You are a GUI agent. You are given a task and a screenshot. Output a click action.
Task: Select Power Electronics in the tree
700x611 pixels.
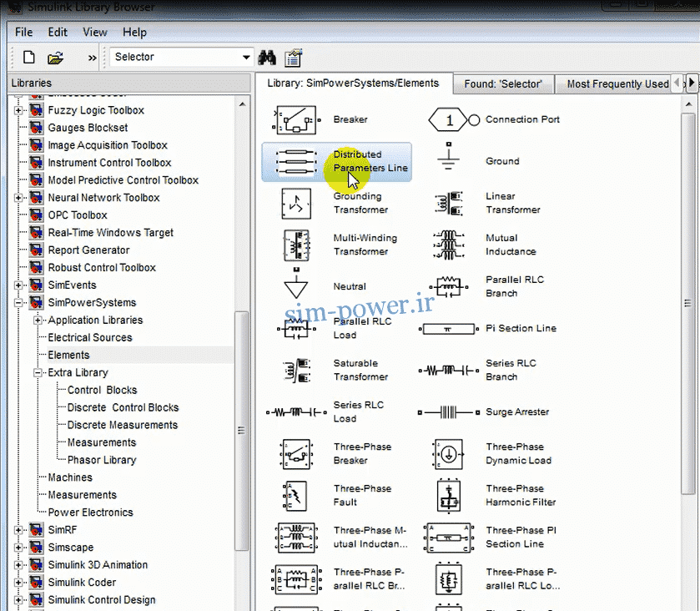(90, 513)
